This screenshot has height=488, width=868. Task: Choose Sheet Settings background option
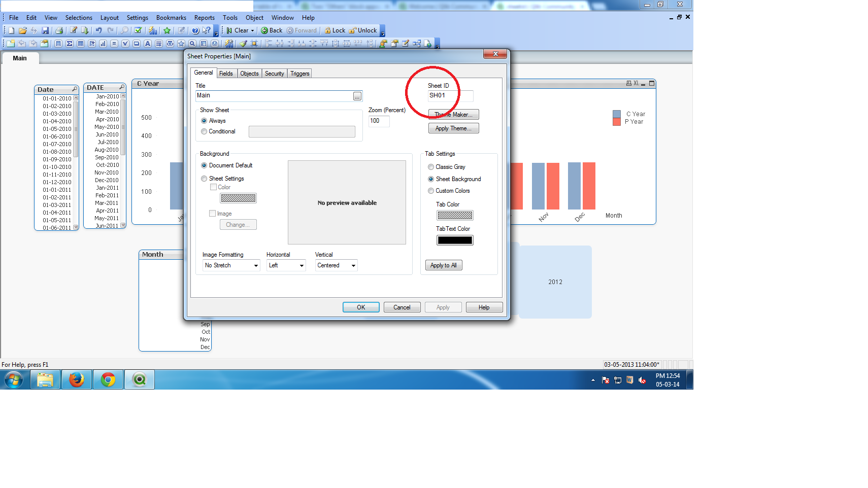(x=204, y=179)
